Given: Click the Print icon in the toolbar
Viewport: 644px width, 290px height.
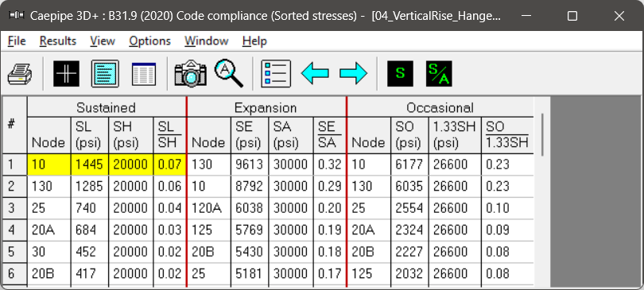Looking at the screenshot, I should [20, 74].
